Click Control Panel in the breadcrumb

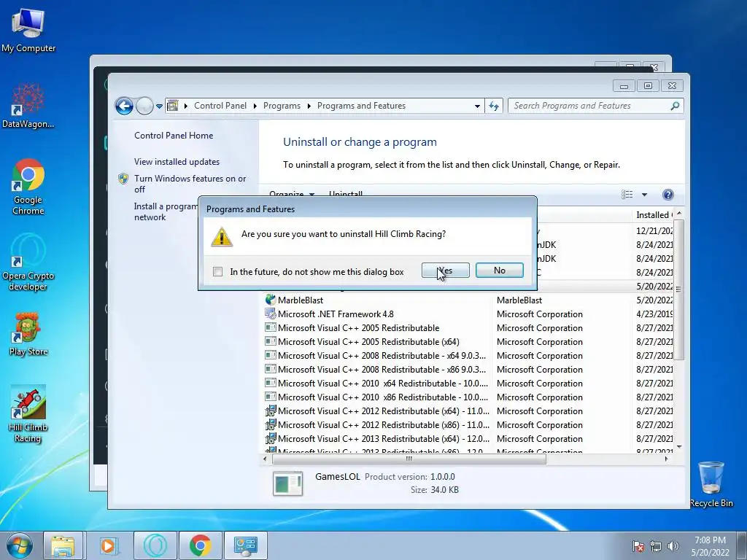point(220,106)
